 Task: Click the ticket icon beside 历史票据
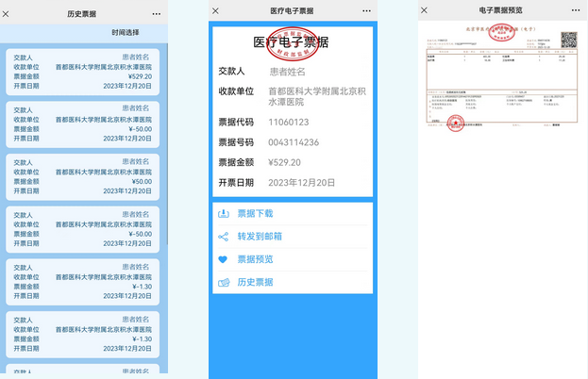(x=224, y=283)
